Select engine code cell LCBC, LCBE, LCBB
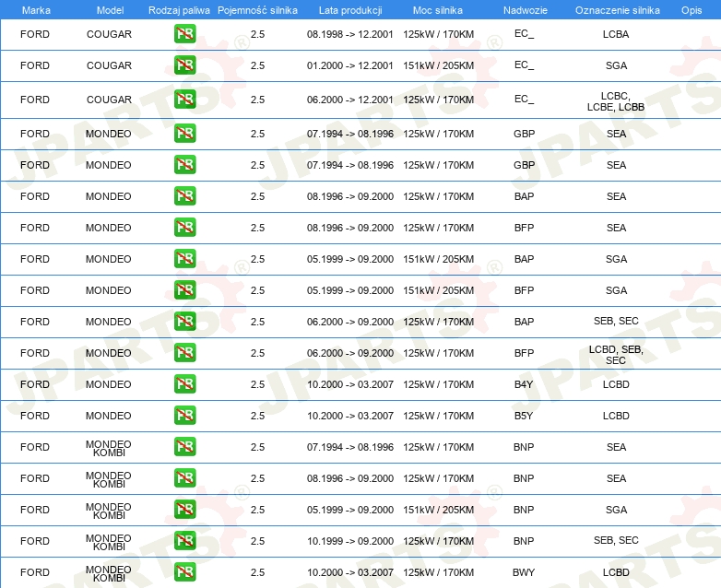Image resolution: width=721 pixels, height=588 pixels. pyautogui.click(x=616, y=101)
